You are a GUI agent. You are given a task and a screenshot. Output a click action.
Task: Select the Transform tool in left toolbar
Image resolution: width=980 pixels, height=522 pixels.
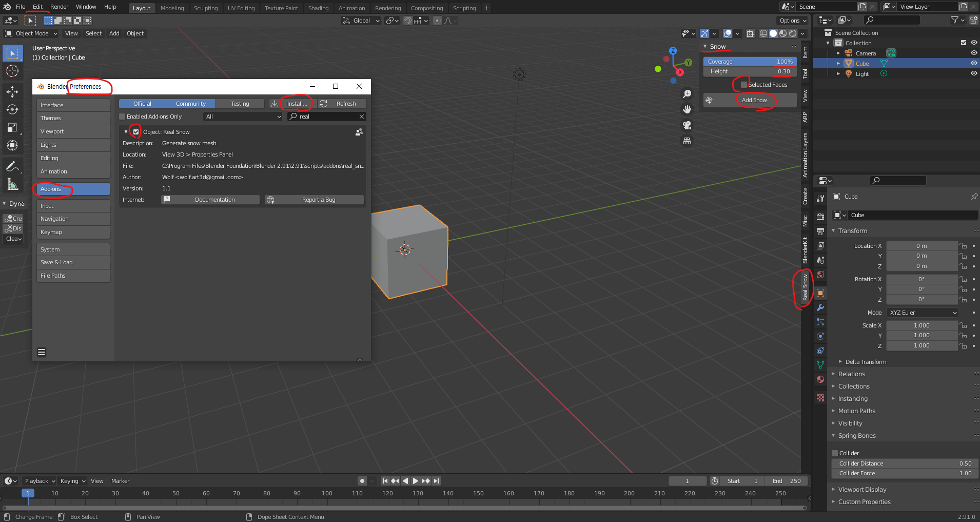click(12, 146)
